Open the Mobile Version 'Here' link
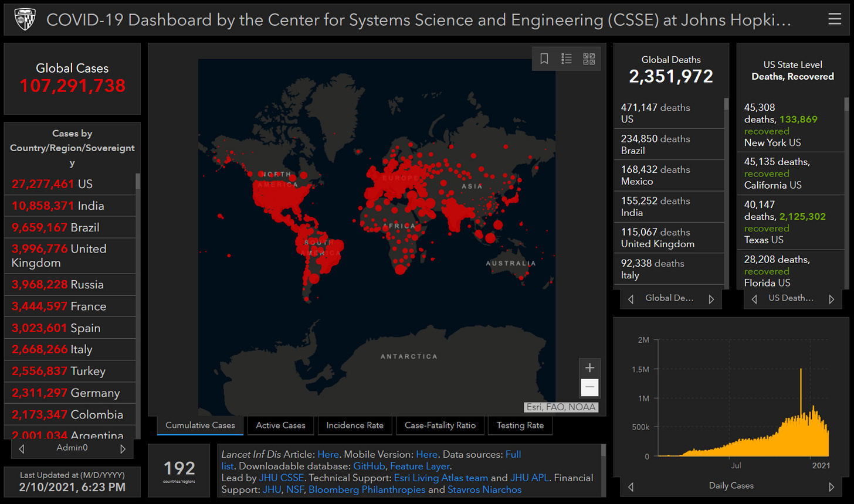The height and width of the screenshot is (504, 854). coord(427,454)
